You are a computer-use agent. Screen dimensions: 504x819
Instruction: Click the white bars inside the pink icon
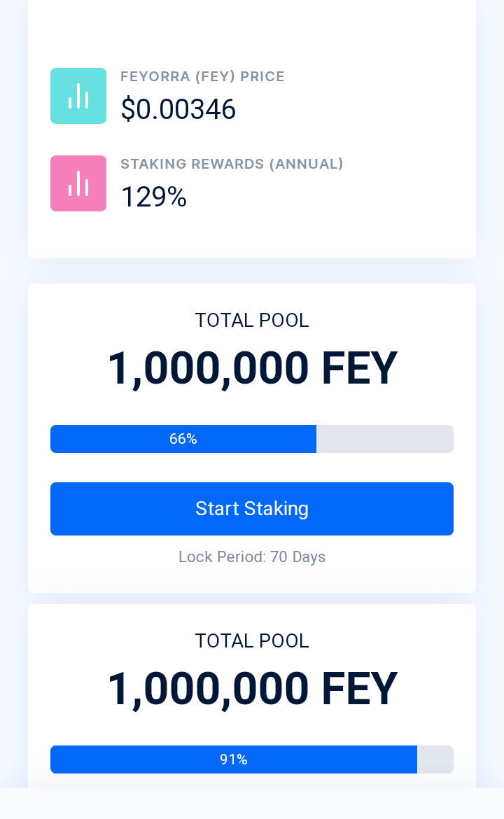coord(78,184)
